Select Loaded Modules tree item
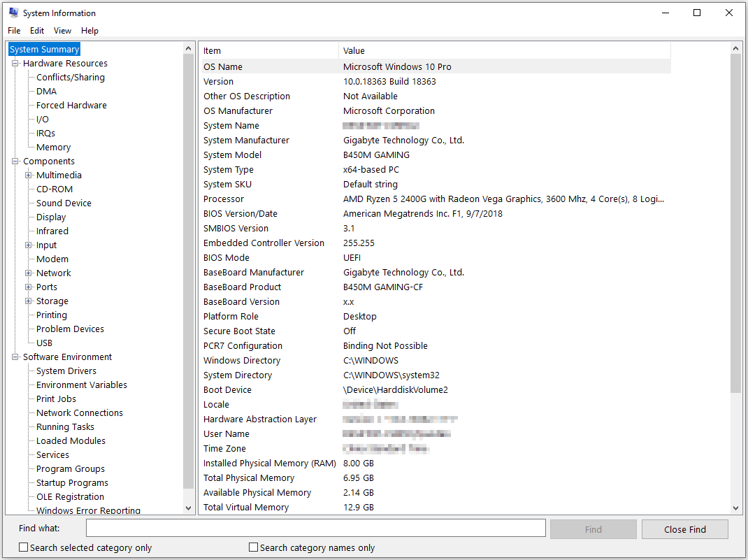Image resolution: width=748 pixels, height=560 pixels. [71, 440]
